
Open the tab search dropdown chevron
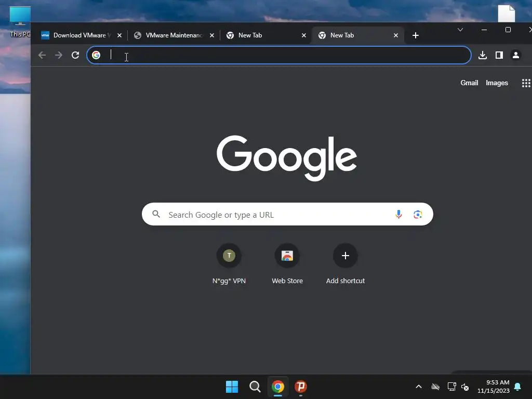point(460,30)
